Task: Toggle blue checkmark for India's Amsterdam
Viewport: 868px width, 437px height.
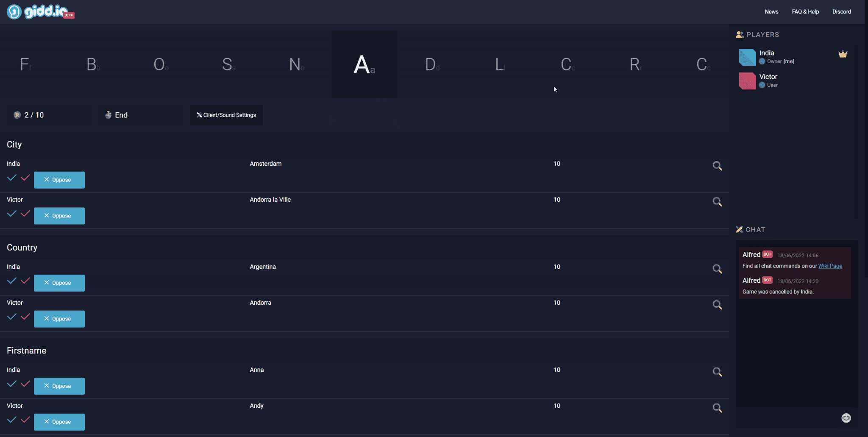Action: pyautogui.click(x=12, y=178)
